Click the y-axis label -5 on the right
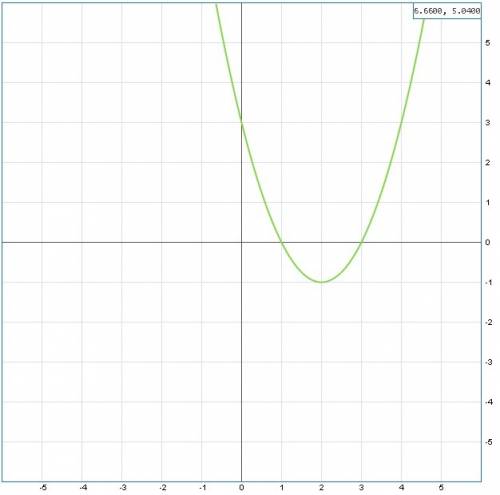This screenshot has width=500, height=495. 488,442
